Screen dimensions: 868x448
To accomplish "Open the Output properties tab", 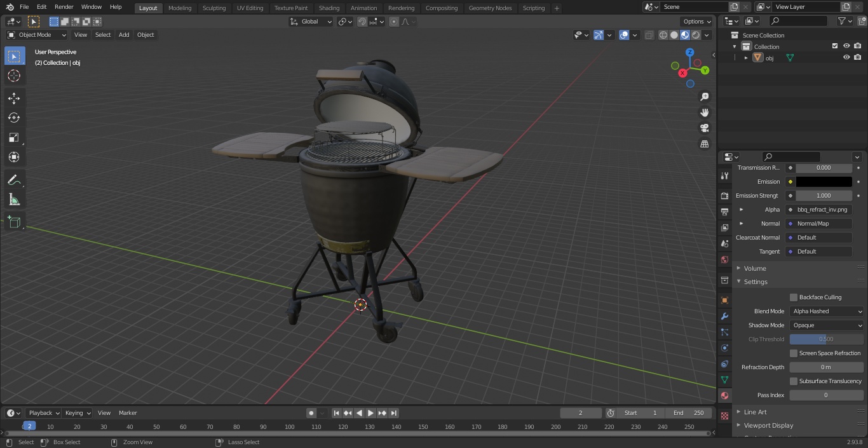I will coord(724,212).
